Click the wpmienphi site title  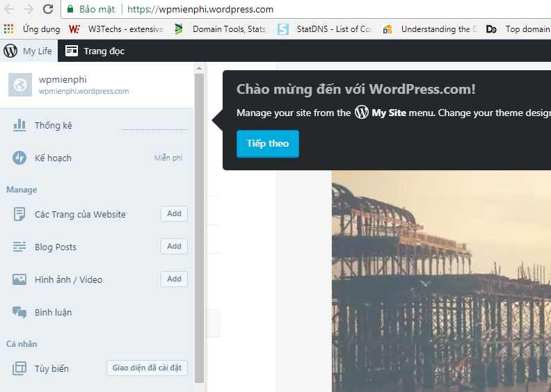(63, 80)
